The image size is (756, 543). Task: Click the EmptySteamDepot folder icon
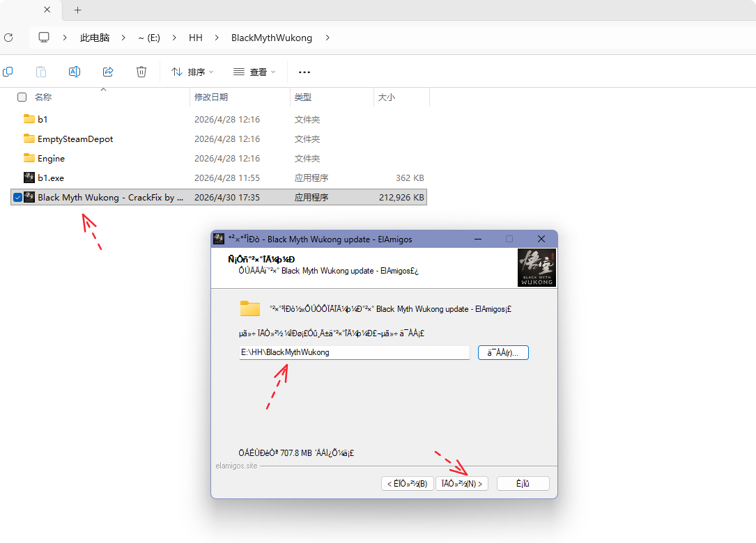click(x=29, y=139)
